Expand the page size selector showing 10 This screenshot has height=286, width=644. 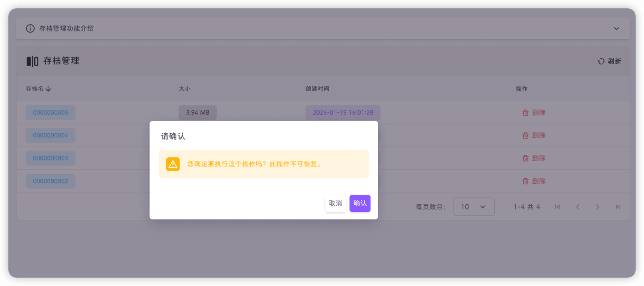pyautogui.click(x=474, y=207)
